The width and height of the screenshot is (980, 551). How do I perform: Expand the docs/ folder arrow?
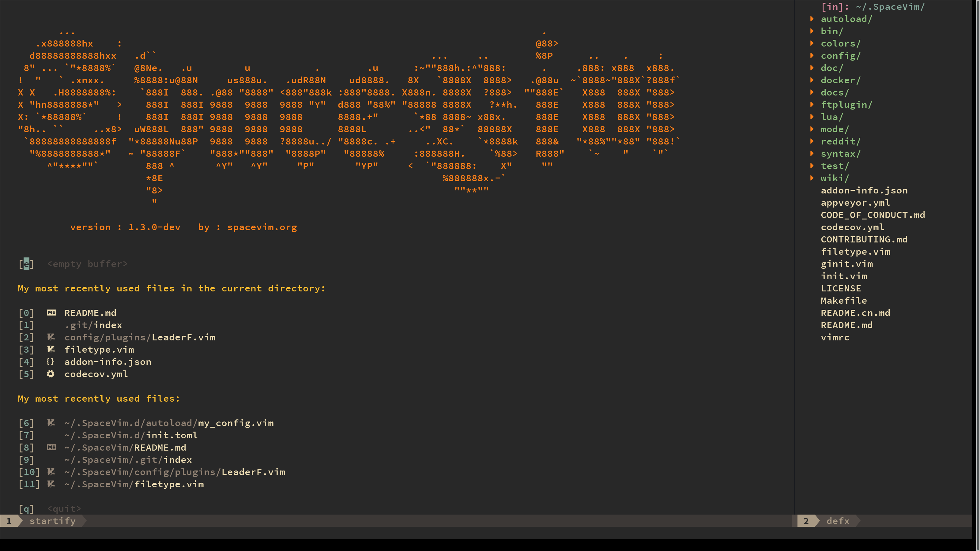pyautogui.click(x=812, y=92)
